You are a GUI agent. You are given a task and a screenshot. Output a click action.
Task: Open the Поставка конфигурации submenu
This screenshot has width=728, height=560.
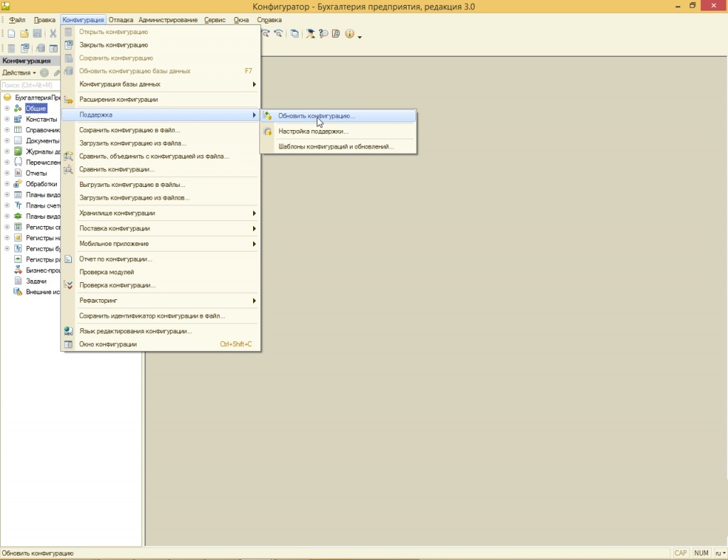pos(161,228)
